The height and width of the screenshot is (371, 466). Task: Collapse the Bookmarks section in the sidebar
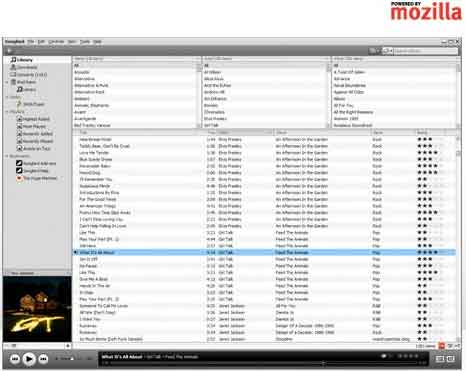[7, 156]
